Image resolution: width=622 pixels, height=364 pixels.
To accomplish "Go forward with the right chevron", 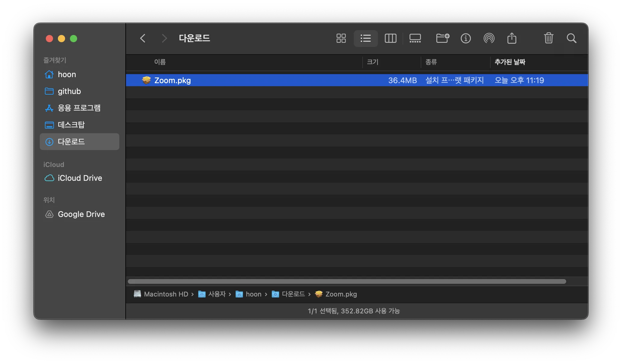I will tap(164, 38).
